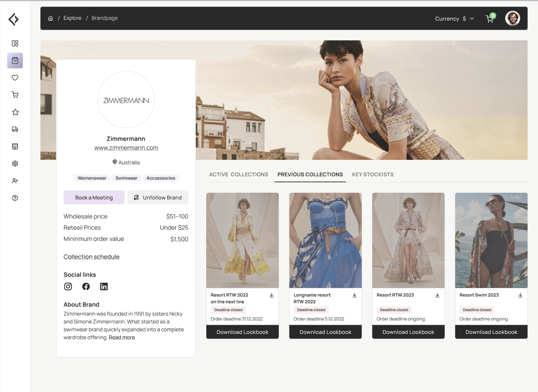Click the Womenswear tag
This screenshot has height=392, width=538.
pos(92,178)
